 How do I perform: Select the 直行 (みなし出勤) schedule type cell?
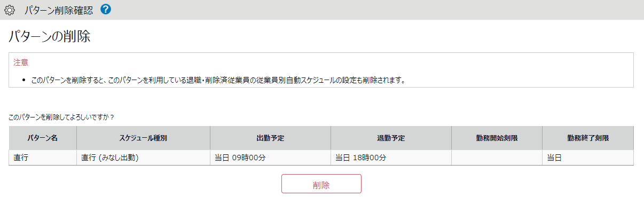(143, 158)
